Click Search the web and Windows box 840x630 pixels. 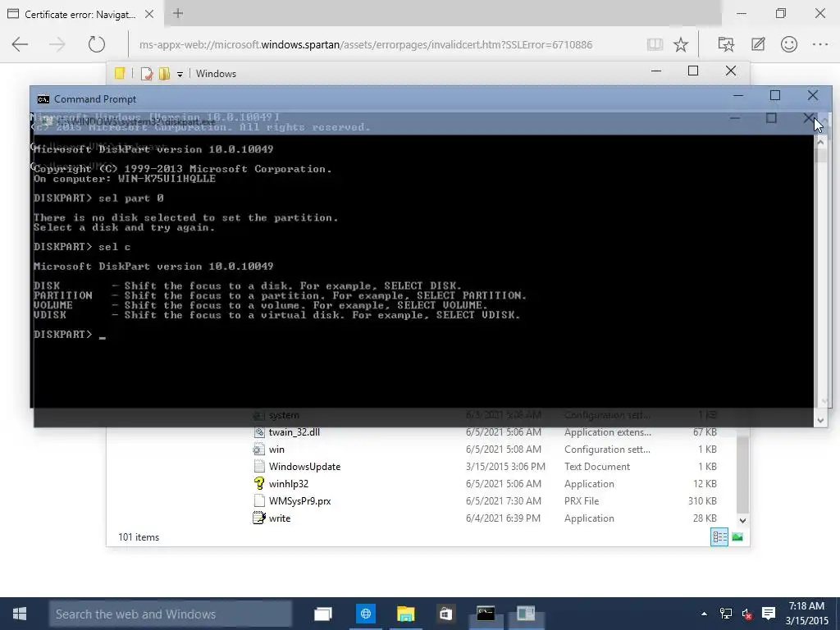171,614
